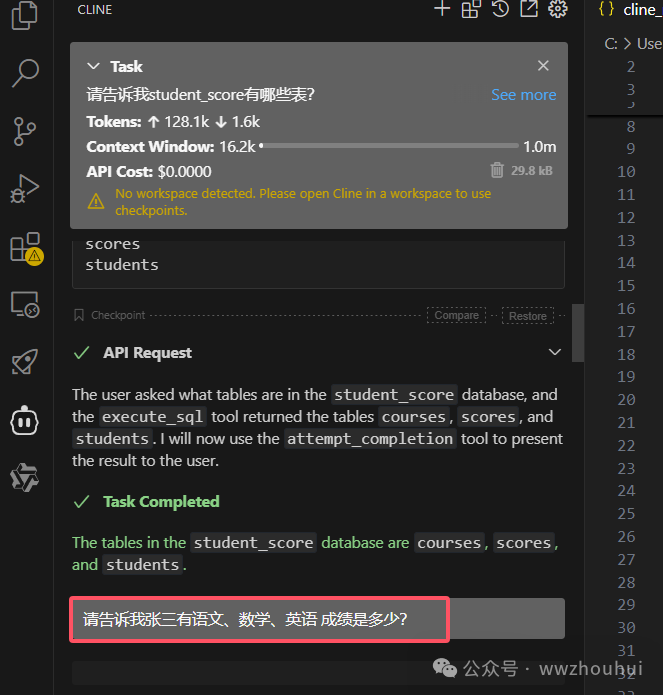Open the Remote Explorer view
The image size is (663, 695).
pyautogui.click(x=25, y=304)
